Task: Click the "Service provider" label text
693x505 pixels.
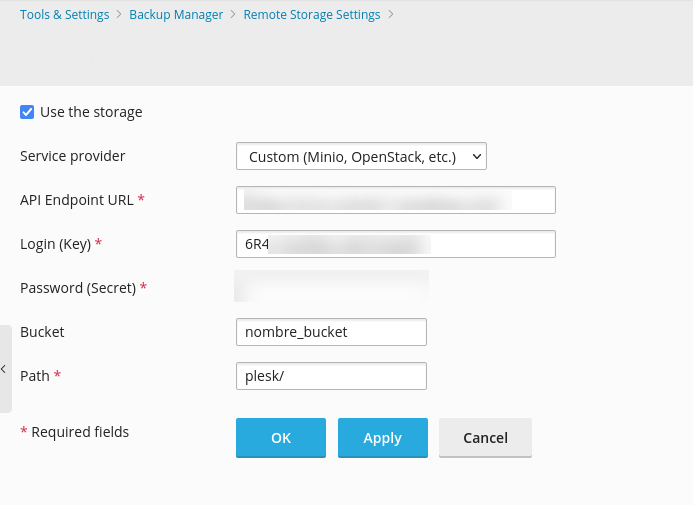Action: point(73,156)
